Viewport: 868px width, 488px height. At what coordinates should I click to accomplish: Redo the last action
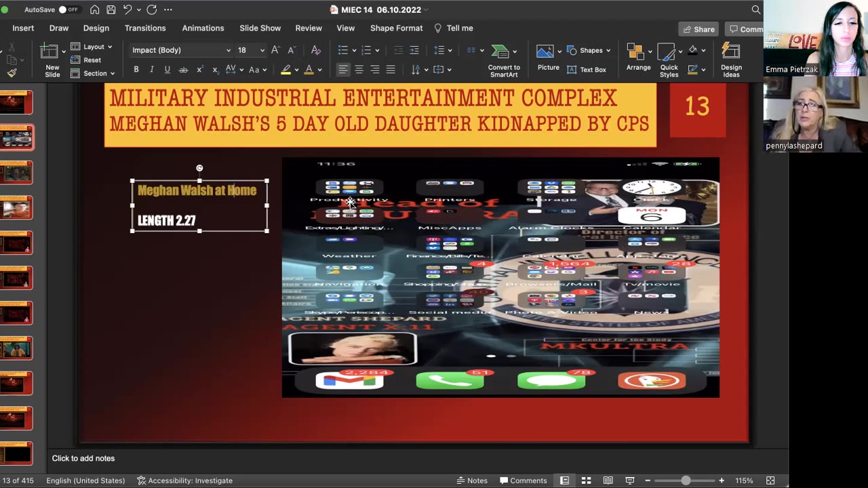(x=151, y=9)
